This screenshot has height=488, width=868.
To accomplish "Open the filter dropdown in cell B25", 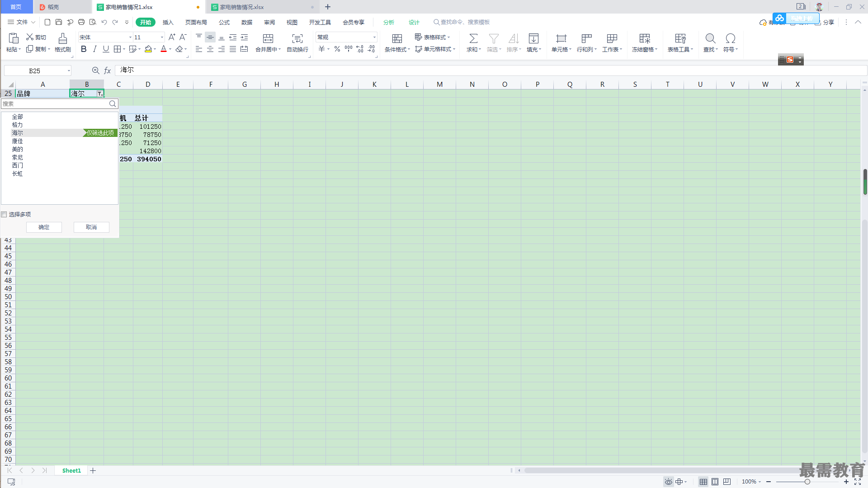I will click(100, 94).
